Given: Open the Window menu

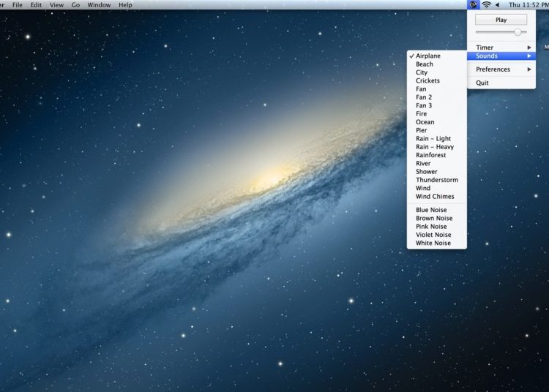Looking at the screenshot, I should coord(99,5).
